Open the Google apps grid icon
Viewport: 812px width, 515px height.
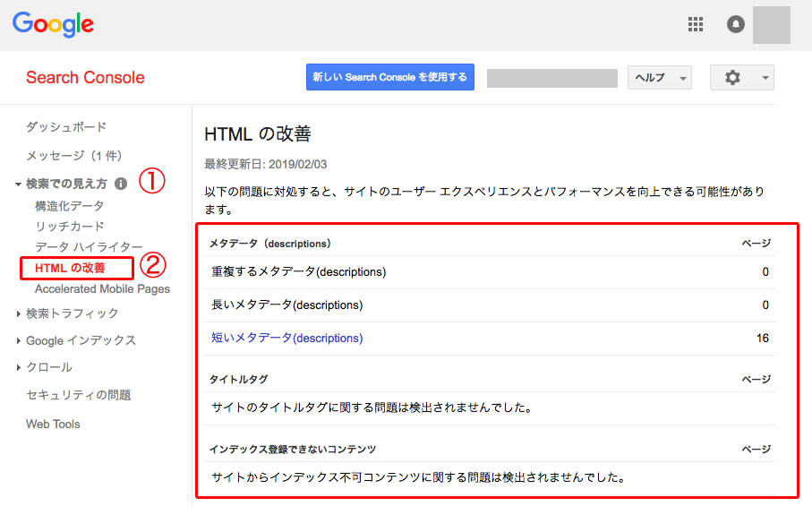click(x=696, y=24)
